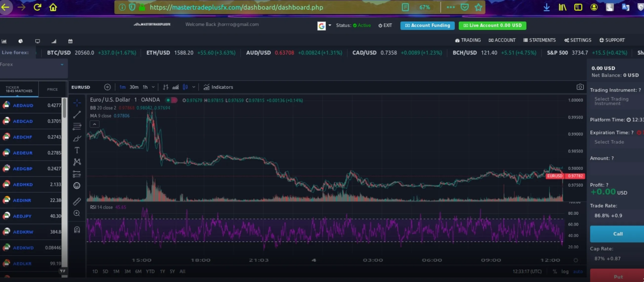Set chart date range to 5D
The image size is (644, 282).
pos(105,271)
